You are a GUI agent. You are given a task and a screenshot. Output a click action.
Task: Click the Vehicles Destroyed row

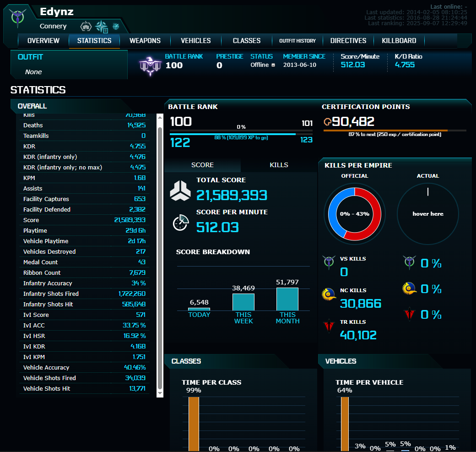click(84, 251)
